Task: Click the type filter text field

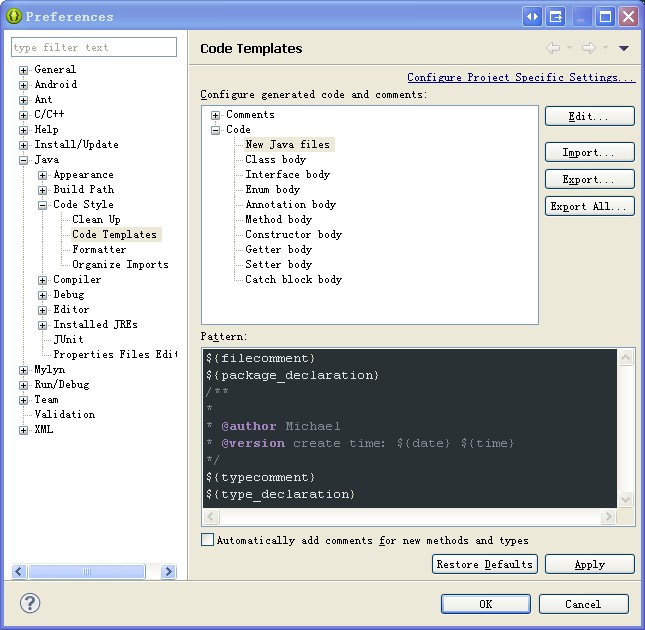Action: 93,47
